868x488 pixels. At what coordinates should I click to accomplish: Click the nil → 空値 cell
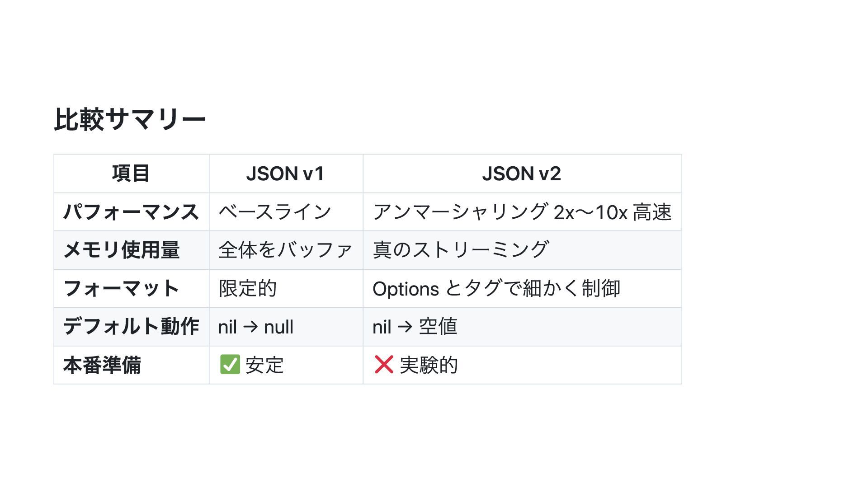pyautogui.click(x=522, y=327)
